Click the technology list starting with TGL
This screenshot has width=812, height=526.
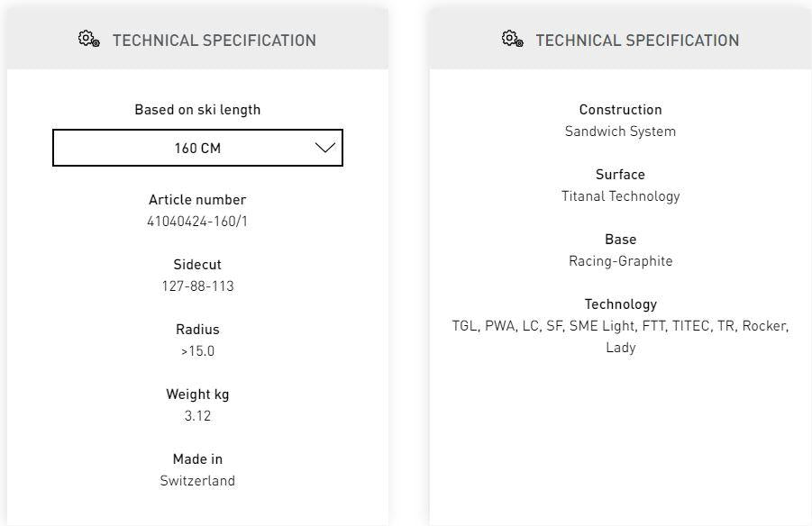click(x=620, y=326)
